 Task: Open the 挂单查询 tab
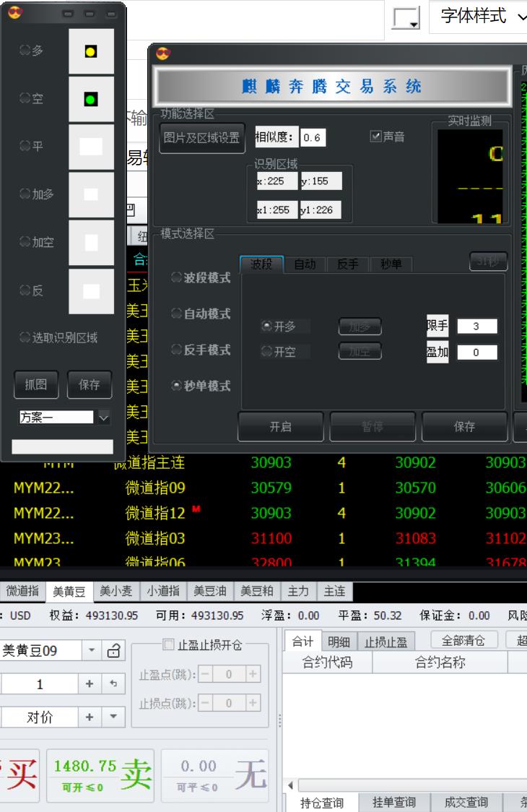tap(395, 802)
